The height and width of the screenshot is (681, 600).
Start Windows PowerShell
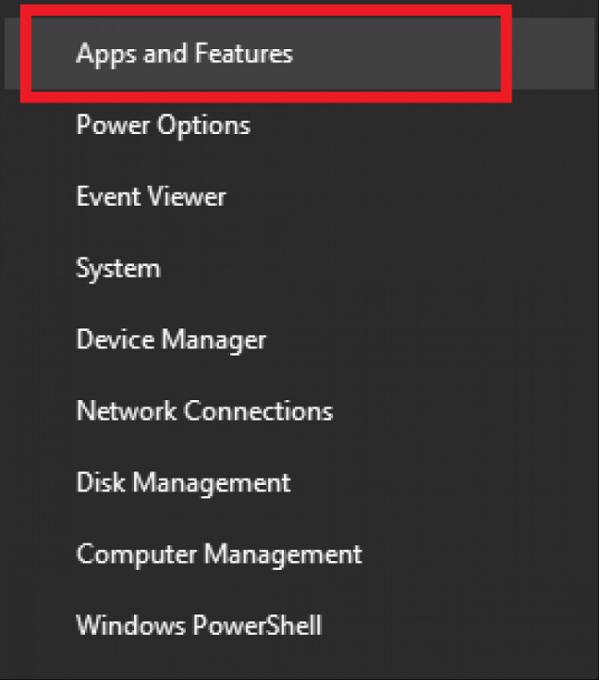(x=199, y=625)
